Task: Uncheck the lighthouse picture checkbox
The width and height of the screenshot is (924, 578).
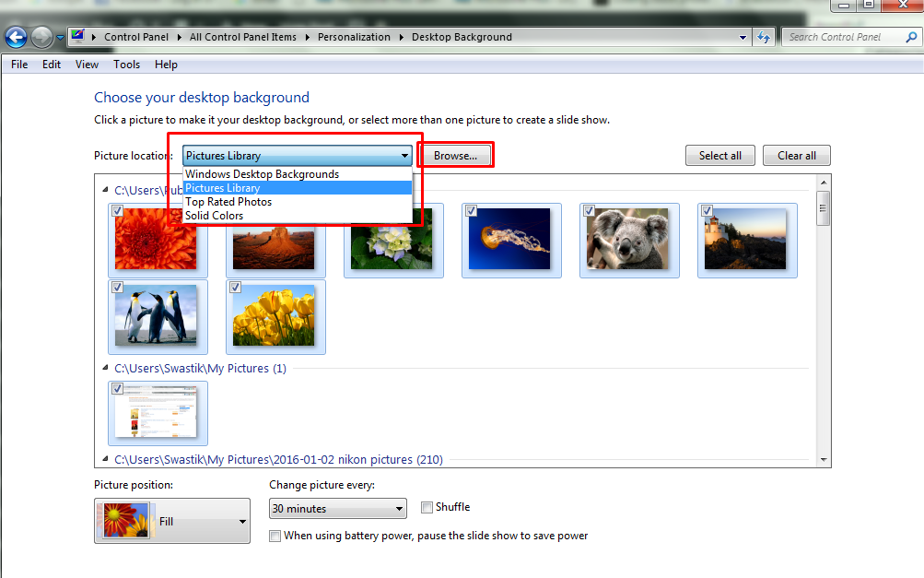Action: pos(708,211)
